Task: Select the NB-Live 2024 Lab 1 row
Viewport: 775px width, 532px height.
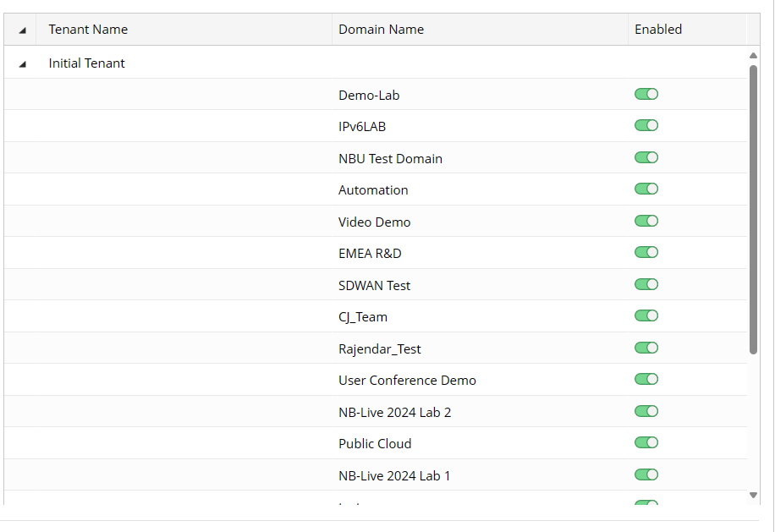Action: 394,476
